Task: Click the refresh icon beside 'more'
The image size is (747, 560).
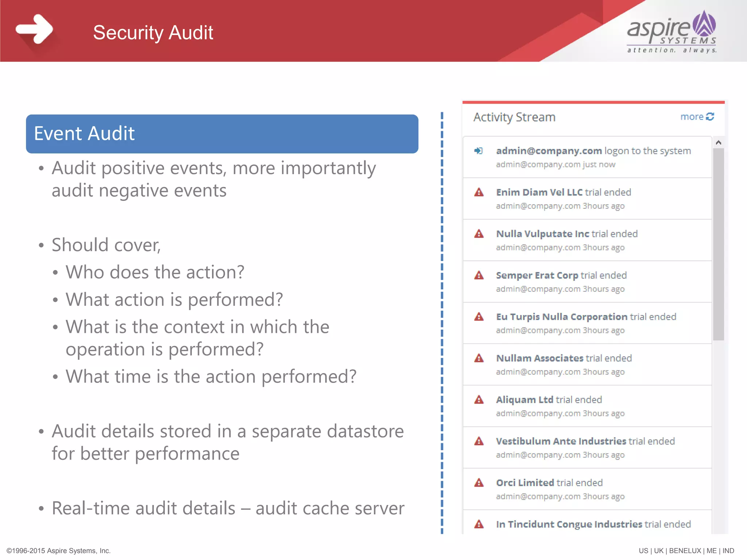Action: [x=710, y=117]
